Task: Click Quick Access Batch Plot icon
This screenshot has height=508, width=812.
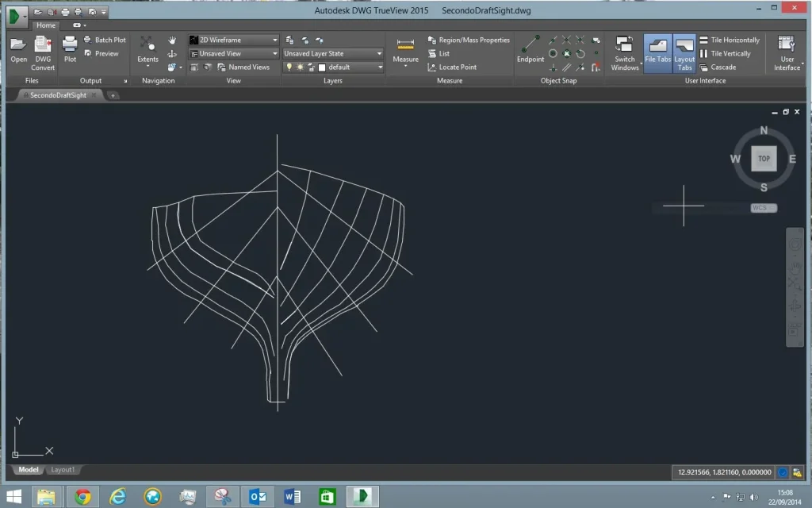Action: (x=79, y=11)
